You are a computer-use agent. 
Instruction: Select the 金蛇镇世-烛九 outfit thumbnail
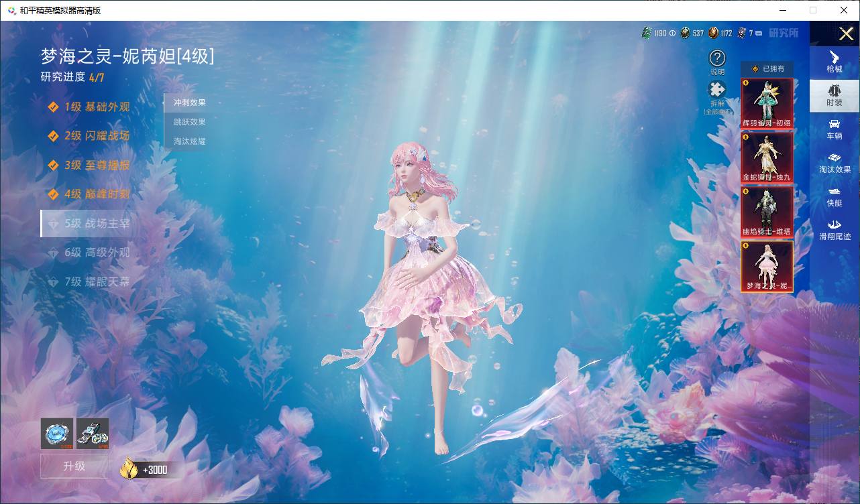pos(767,157)
